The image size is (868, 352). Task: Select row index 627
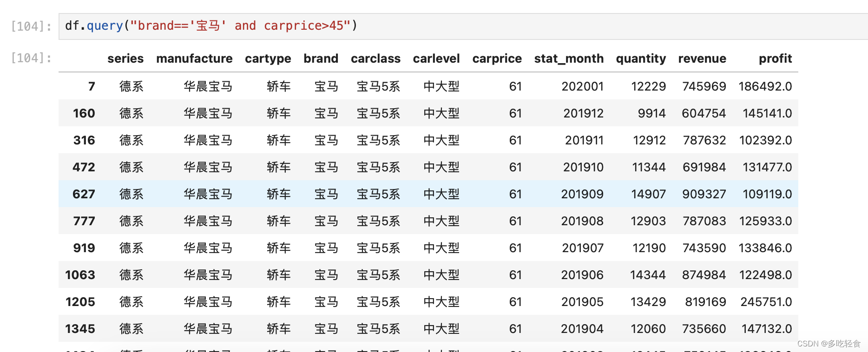(84, 194)
